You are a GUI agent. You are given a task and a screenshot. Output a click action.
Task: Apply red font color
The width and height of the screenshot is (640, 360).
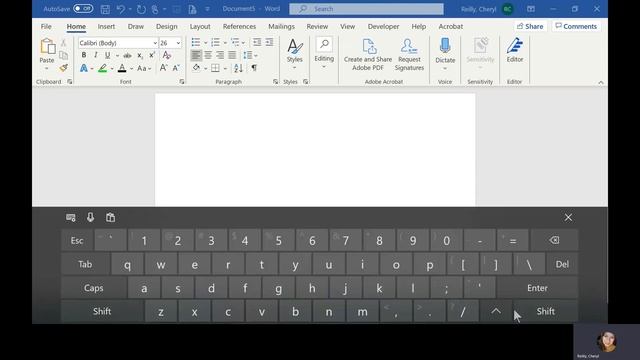click(x=122, y=68)
